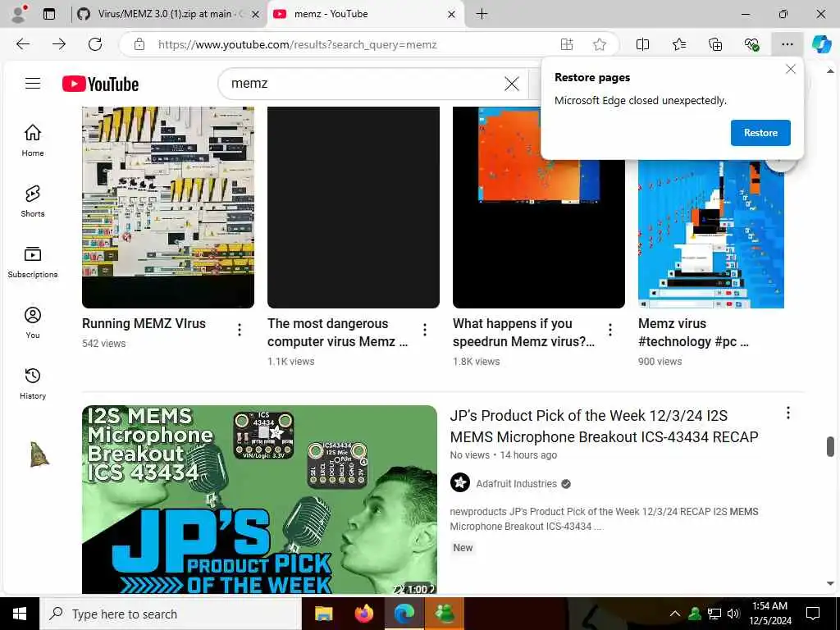This screenshot has height=630, width=840.
Task: Open The most dangerous computer virus Memz title
Action: (x=337, y=333)
